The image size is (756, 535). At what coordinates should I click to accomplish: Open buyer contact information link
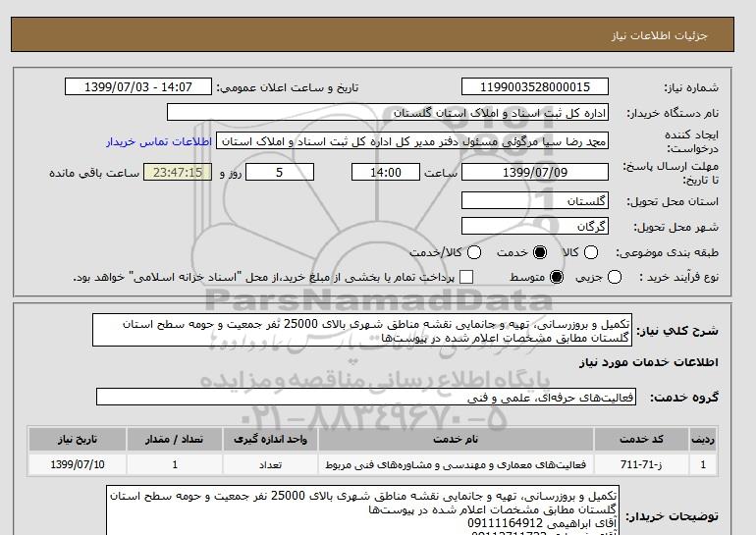click(159, 141)
